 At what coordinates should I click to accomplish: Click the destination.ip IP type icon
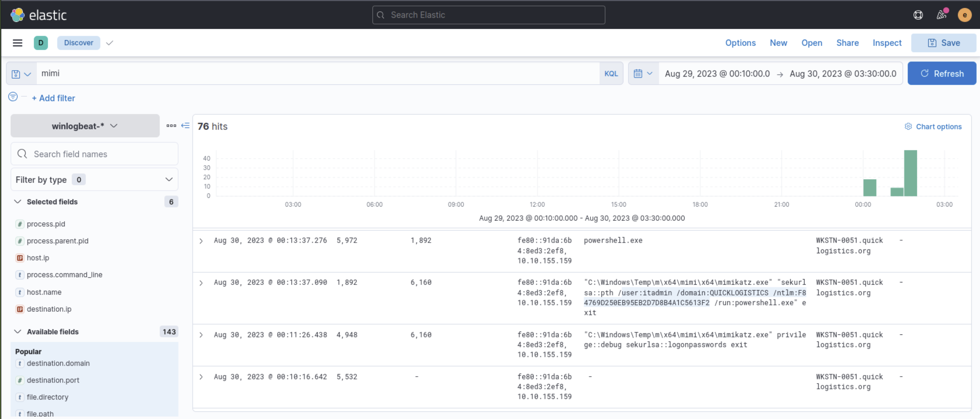click(20, 310)
